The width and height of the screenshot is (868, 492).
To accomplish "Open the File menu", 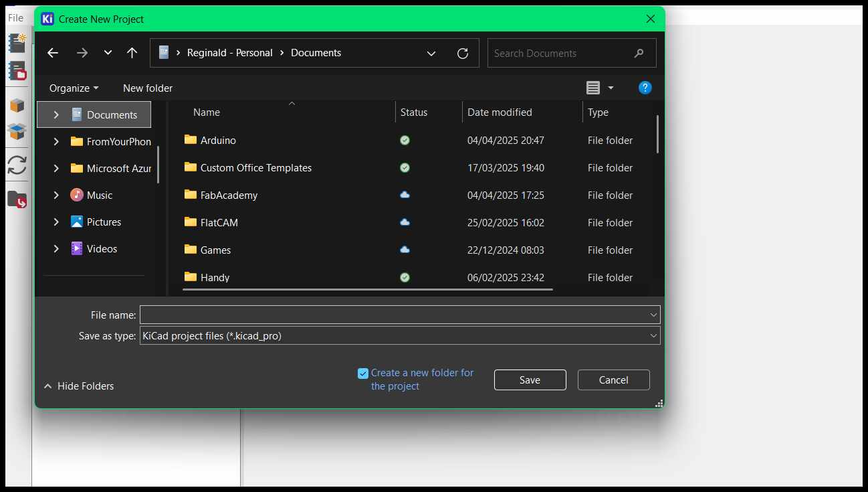I will coord(15,18).
